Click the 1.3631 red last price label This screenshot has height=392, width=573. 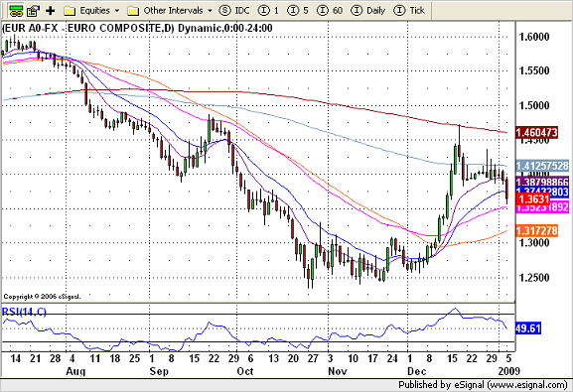point(533,199)
